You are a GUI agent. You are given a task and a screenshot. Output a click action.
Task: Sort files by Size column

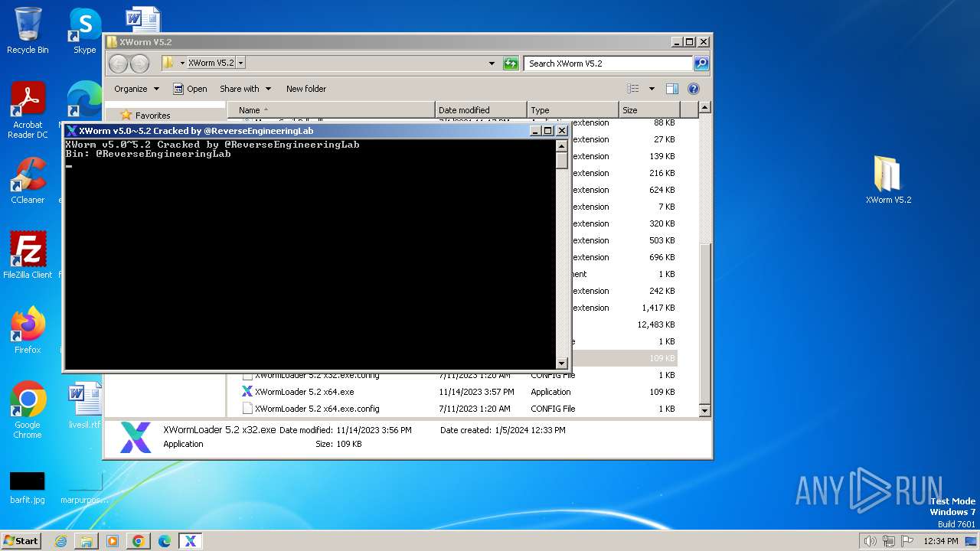pyautogui.click(x=649, y=110)
